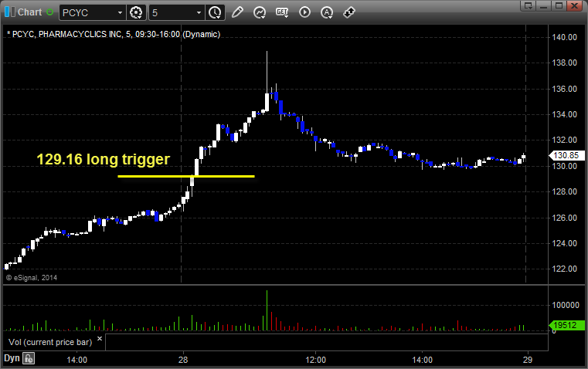The width and height of the screenshot is (588, 369).
Task: Click the date label 28 on time axis
Action: [183, 360]
